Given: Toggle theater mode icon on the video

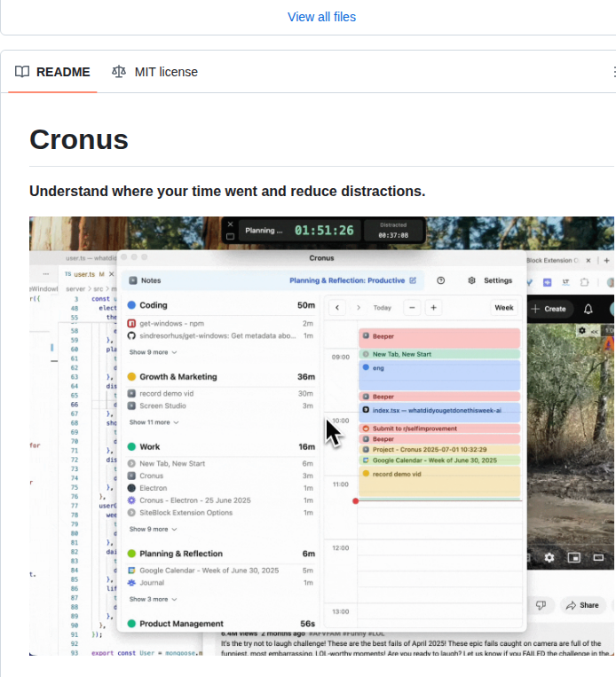Looking at the screenshot, I should 598,557.
